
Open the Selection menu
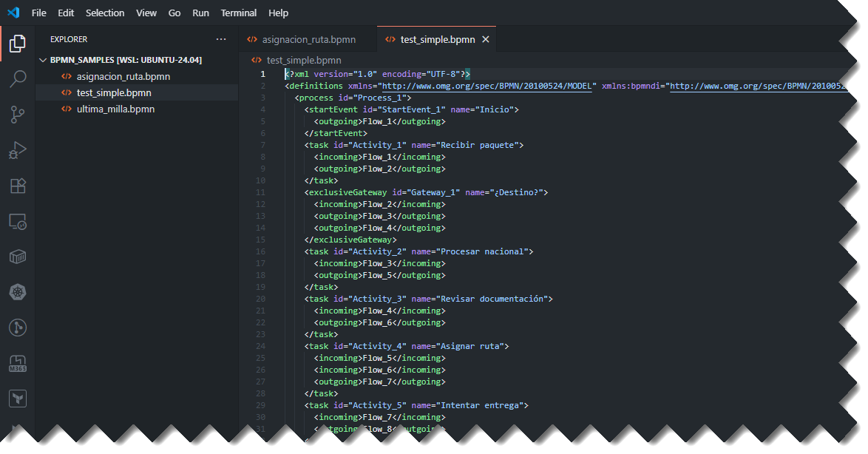[105, 13]
